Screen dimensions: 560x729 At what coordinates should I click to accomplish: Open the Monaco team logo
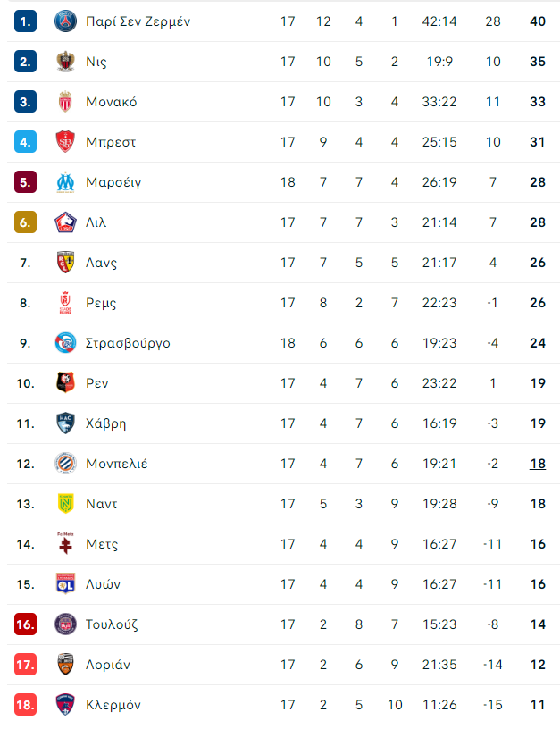[65, 102]
